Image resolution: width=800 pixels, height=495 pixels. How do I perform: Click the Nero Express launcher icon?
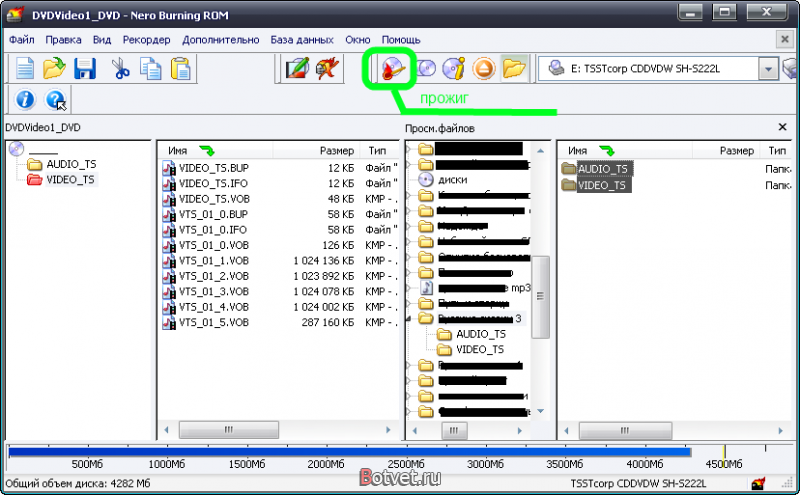328,68
